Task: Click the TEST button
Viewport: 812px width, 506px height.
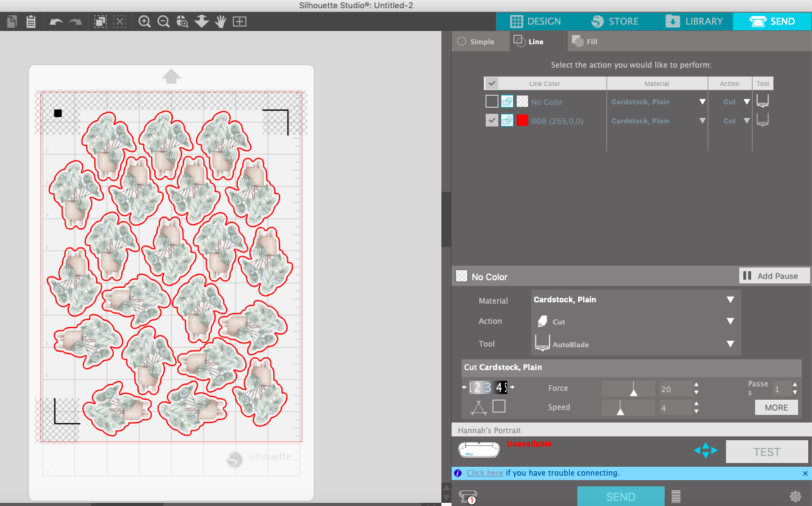Action: 767,452
